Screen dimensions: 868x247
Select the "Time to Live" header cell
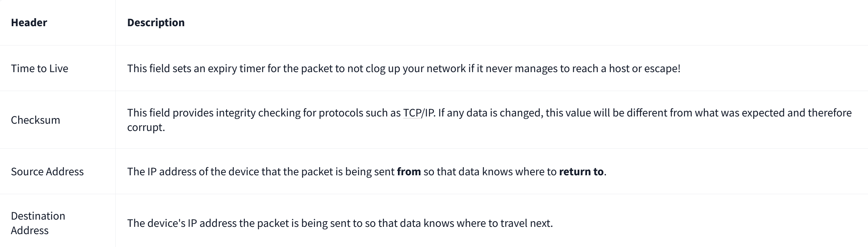click(40, 68)
